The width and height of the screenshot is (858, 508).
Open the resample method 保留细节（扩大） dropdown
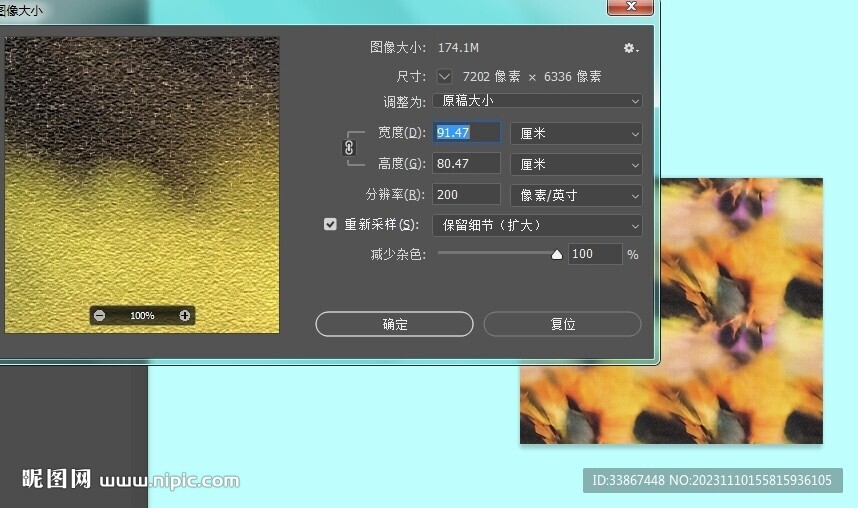pyautogui.click(x=537, y=226)
